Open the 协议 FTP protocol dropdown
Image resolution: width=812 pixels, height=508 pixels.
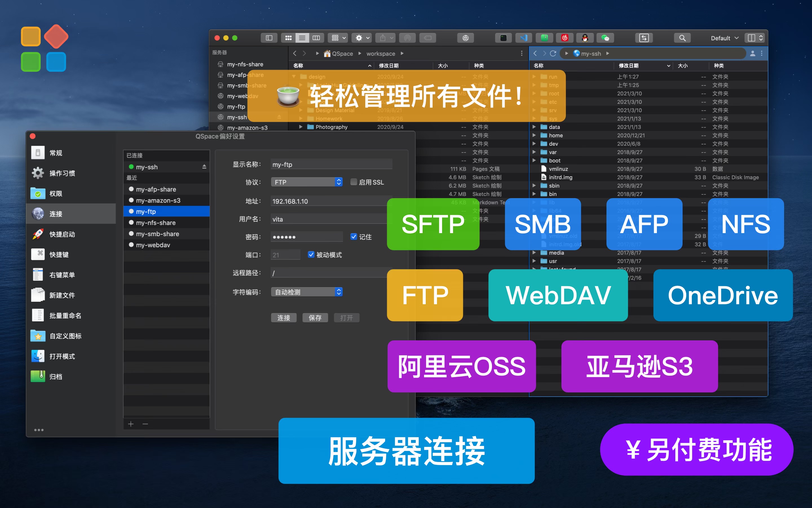[306, 182]
